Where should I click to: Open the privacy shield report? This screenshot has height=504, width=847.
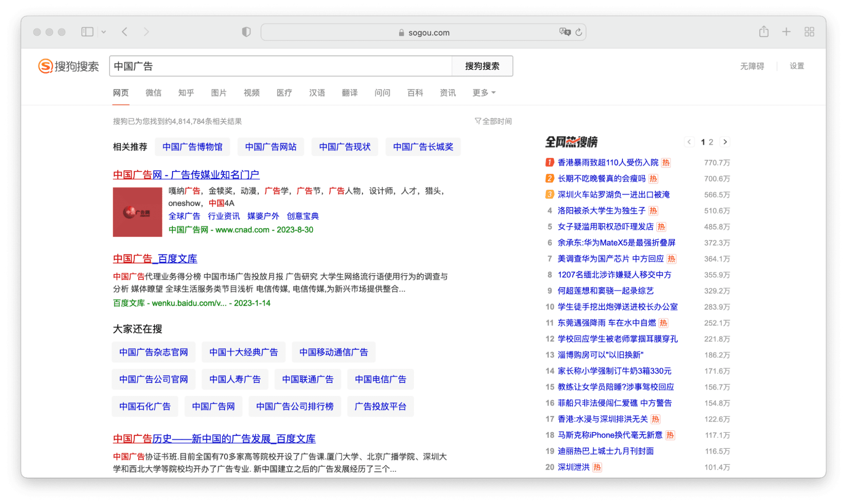click(x=246, y=32)
